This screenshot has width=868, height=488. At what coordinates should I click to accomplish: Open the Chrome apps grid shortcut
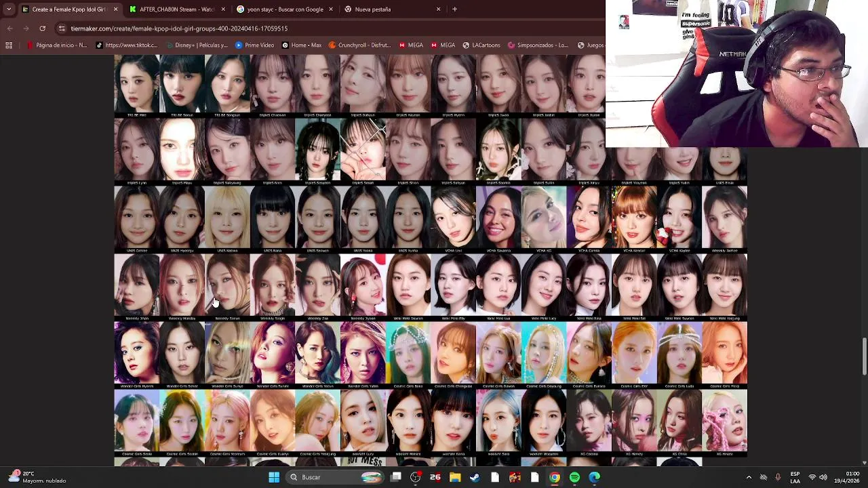point(9,45)
